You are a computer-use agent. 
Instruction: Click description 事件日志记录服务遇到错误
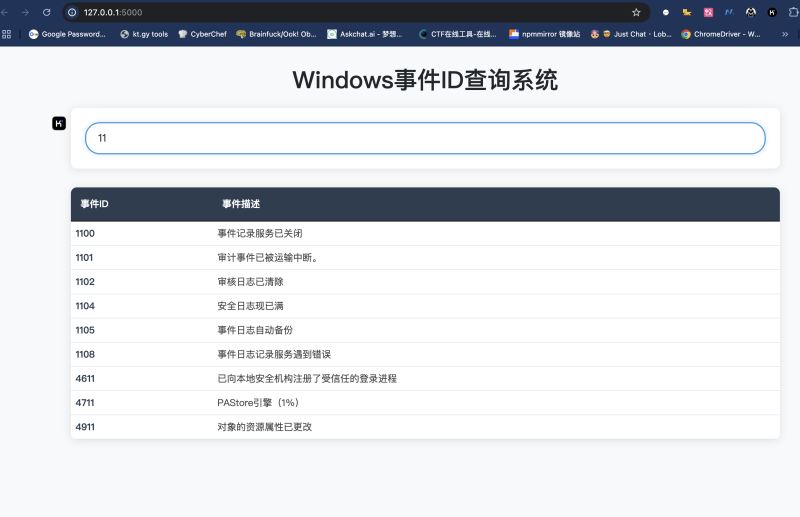point(274,354)
